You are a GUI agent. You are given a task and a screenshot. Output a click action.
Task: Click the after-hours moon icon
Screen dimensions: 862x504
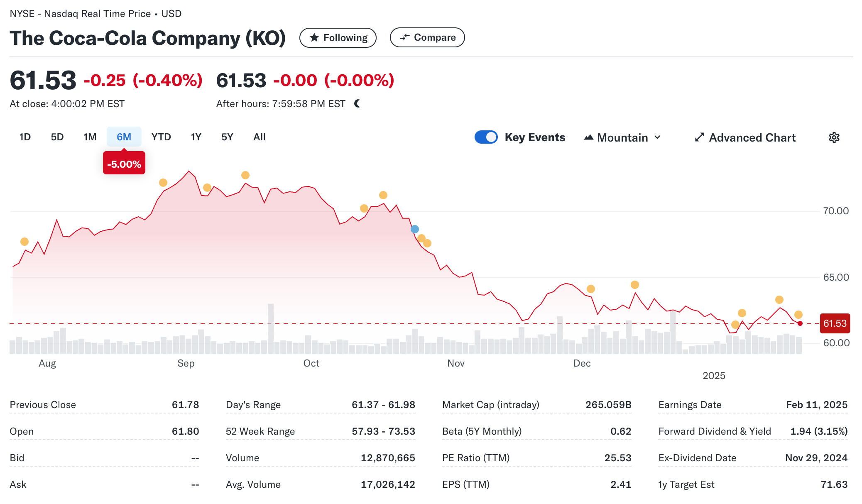(357, 103)
